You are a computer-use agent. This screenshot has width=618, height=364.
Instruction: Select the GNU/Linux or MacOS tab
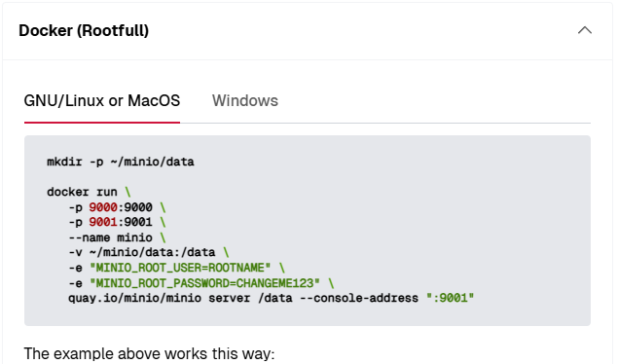click(102, 100)
